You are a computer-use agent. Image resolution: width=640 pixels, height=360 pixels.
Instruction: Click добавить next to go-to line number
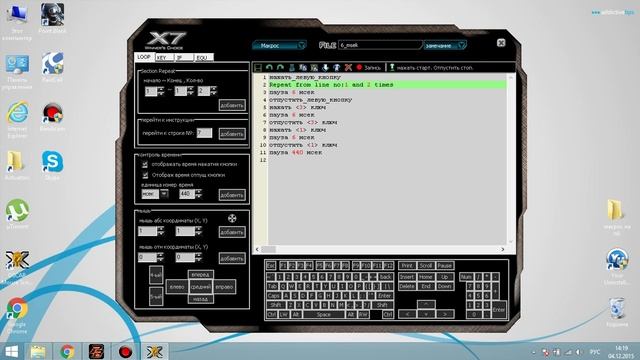[232, 133]
